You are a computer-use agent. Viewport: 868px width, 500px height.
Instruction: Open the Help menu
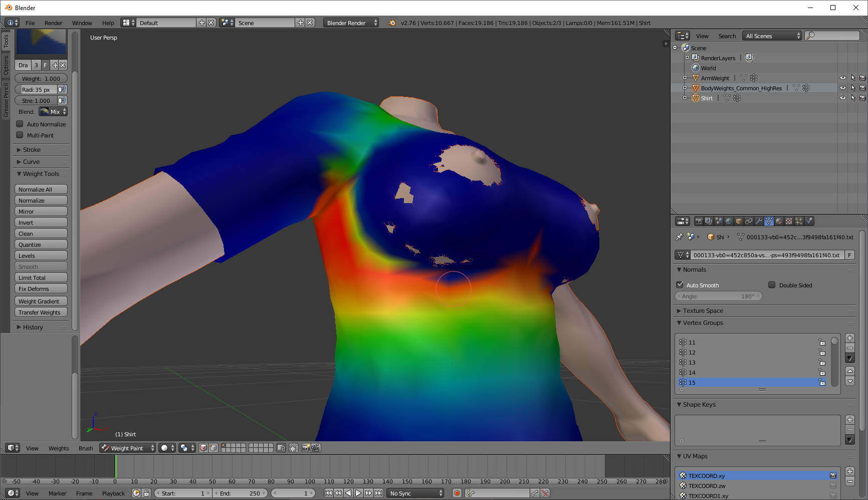[x=108, y=23]
